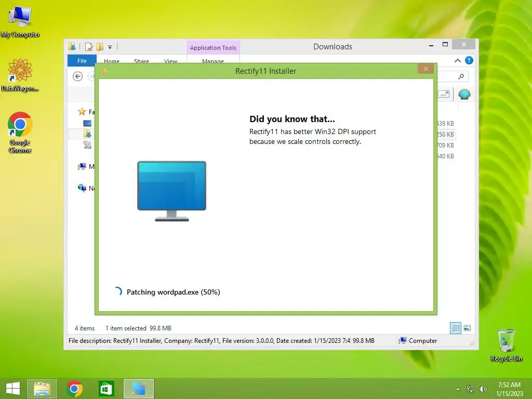
Task: Open the taskbar clock showing 7:52 AM
Action: point(509,389)
